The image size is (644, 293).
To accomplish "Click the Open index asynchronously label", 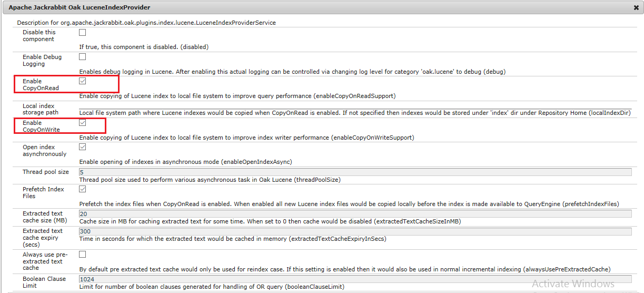I will [44, 151].
